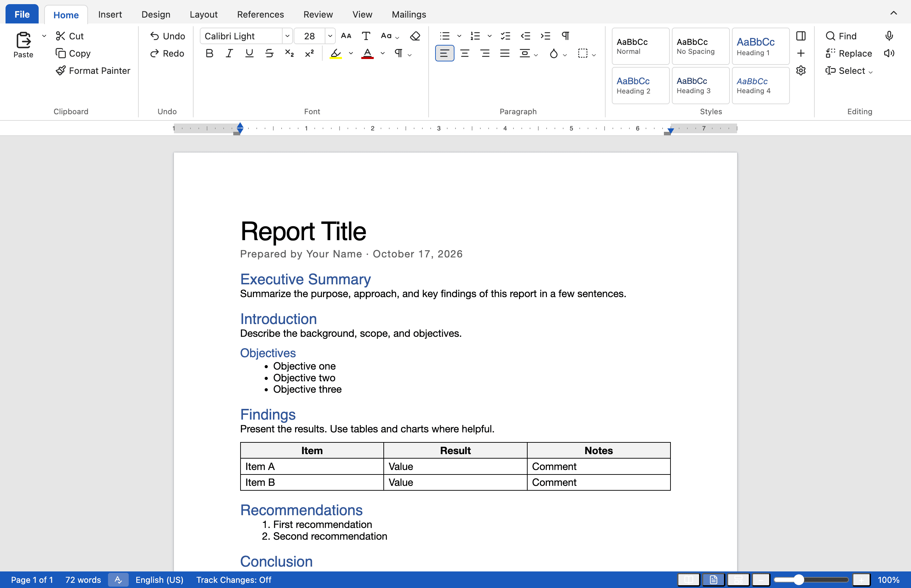Screen dimensions: 911x588
Task: Switch to the Layout tab
Action: point(204,14)
